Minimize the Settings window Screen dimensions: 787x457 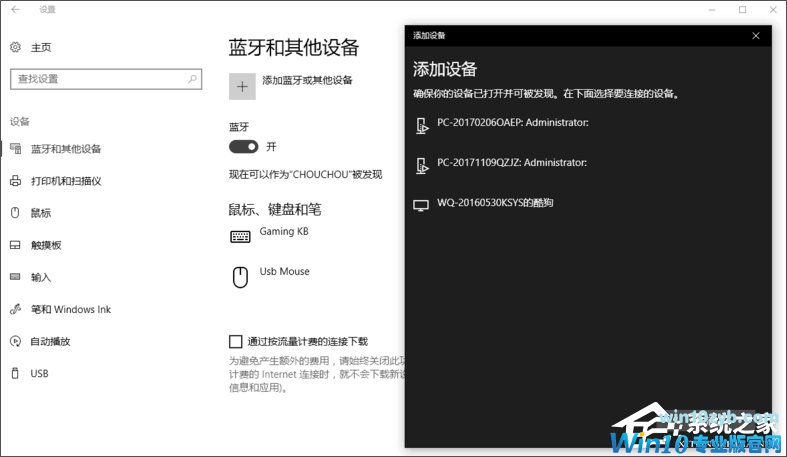click(712, 10)
